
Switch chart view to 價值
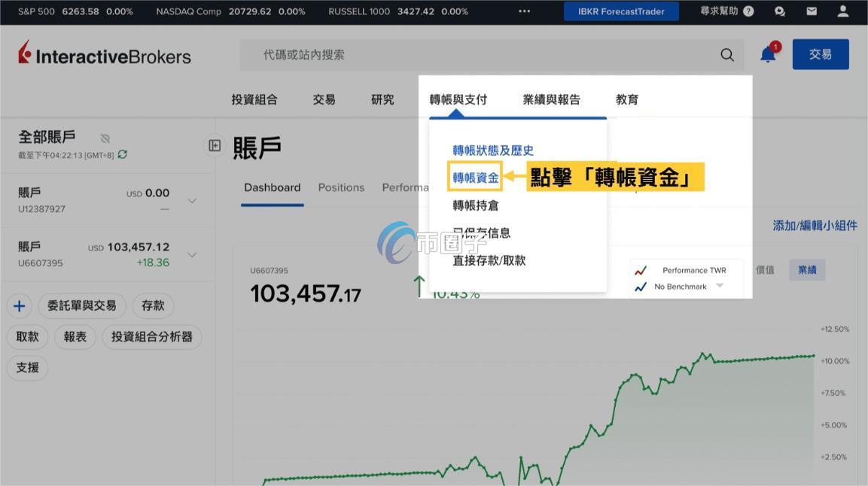tap(765, 269)
